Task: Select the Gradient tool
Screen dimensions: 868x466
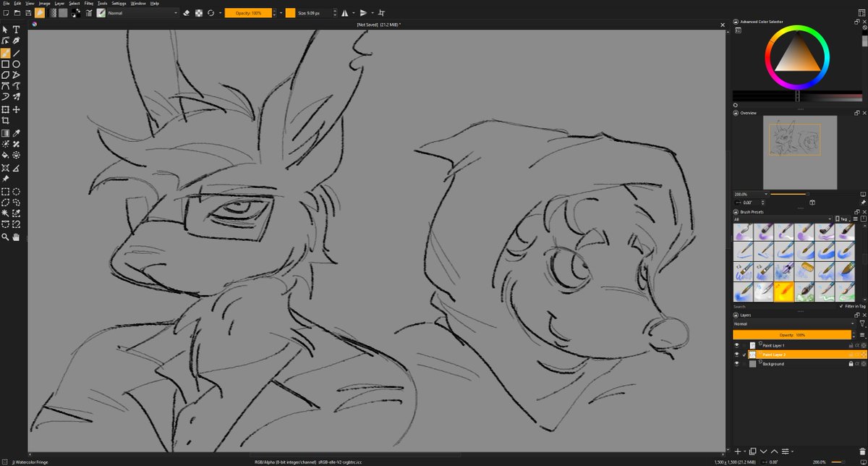Action: pyautogui.click(x=5, y=133)
